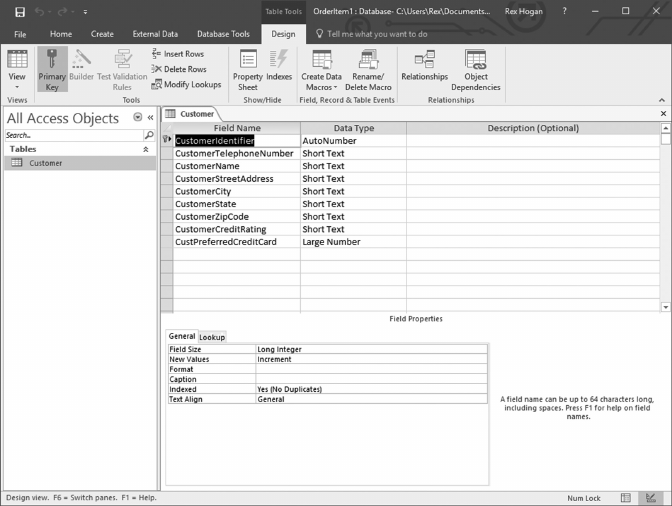Open the Customize Quick Access Toolbar arrow
The width and height of the screenshot is (672, 506).
tap(85, 12)
